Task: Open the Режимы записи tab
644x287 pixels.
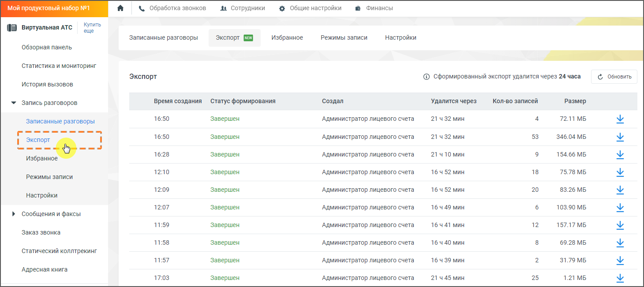Action: coord(344,37)
